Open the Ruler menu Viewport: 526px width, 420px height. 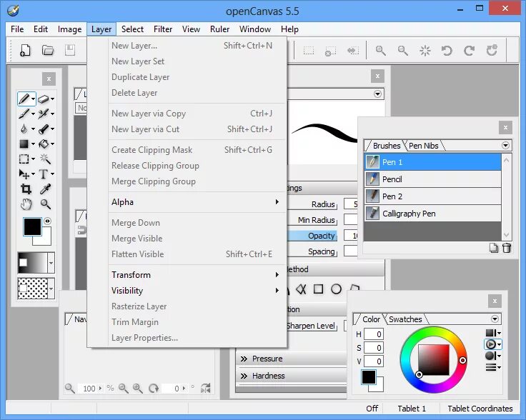[x=219, y=29]
